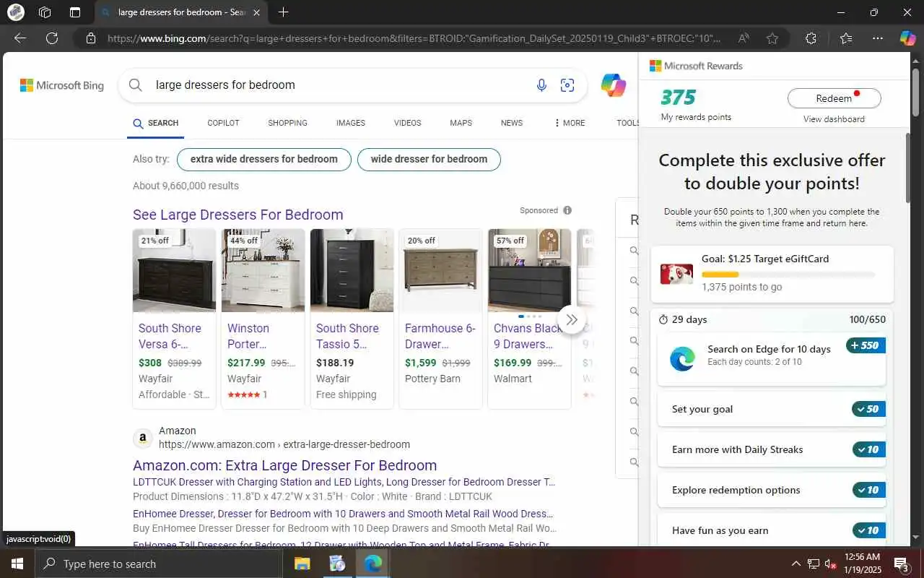The image size is (924, 578).
Task: Switch to MAPS tab
Action: click(x=461, y=123)
